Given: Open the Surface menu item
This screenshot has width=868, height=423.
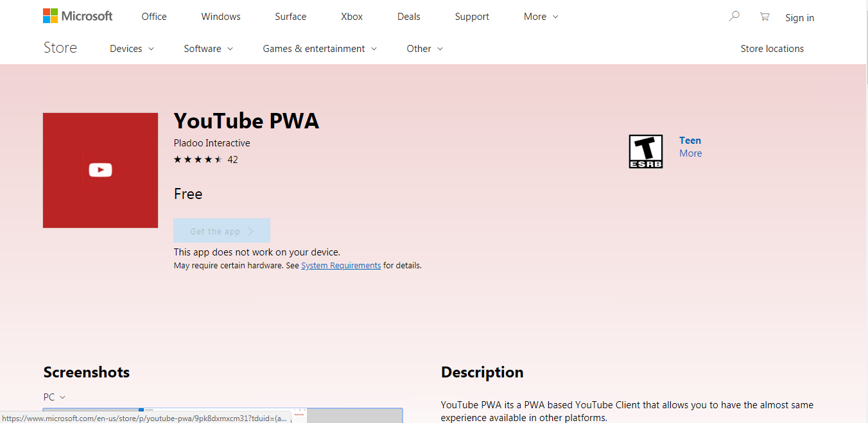Looking at the screenshot, I should coord(291,17).
